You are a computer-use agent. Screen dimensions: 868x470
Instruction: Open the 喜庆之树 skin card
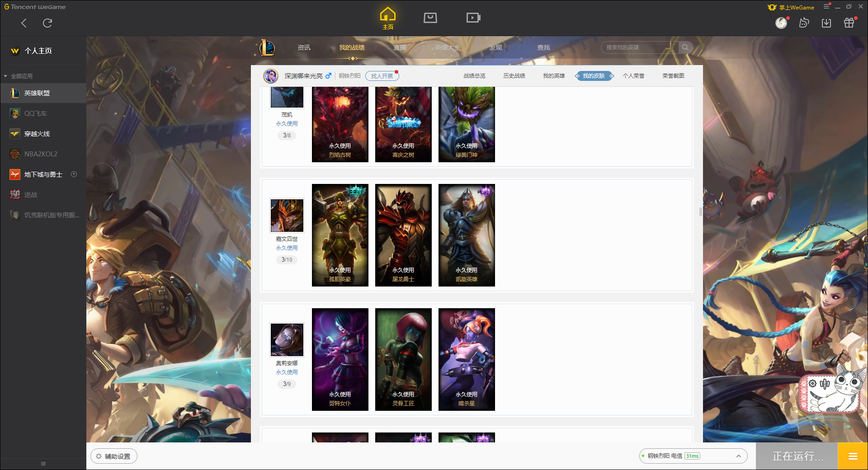pos(403,124)
